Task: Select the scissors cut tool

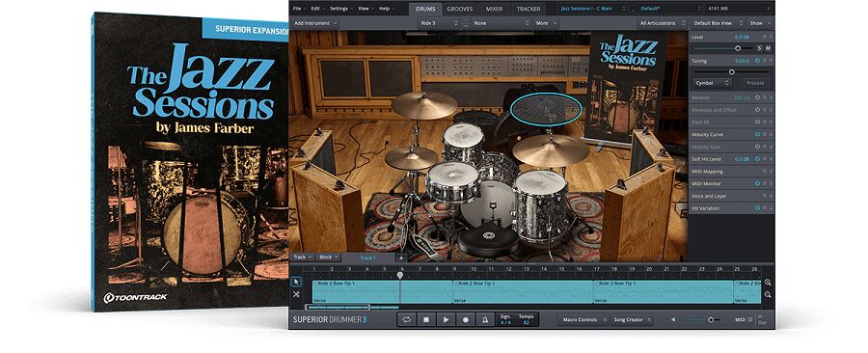Action: point(296,294)
